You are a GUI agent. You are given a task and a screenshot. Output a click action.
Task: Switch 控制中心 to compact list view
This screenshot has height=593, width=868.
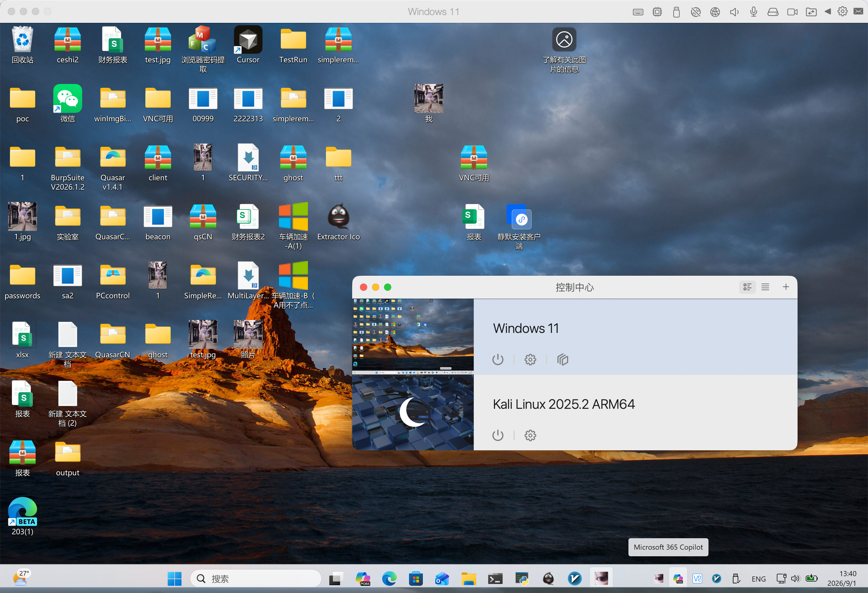(x=765, y=287)
